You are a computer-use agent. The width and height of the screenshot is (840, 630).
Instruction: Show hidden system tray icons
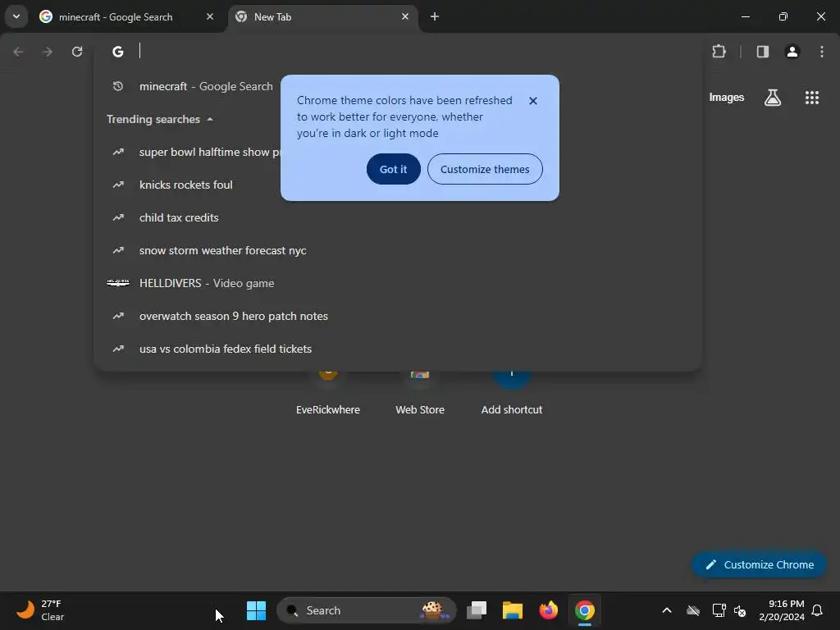(x=667, y=610)
